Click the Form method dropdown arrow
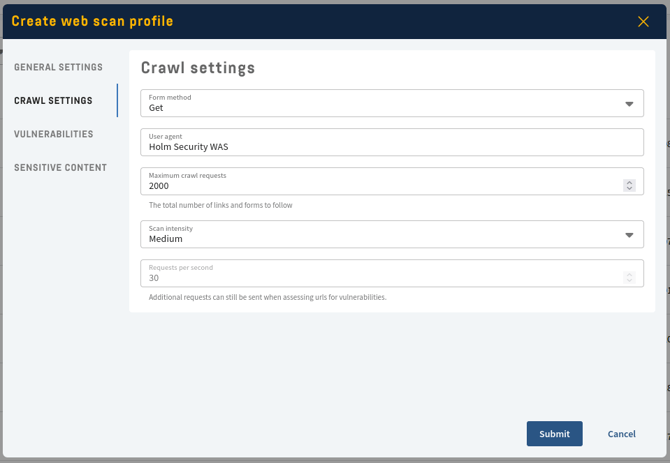Image resolution: width=670 pixels, height=463 pixels. coord(629,104)
